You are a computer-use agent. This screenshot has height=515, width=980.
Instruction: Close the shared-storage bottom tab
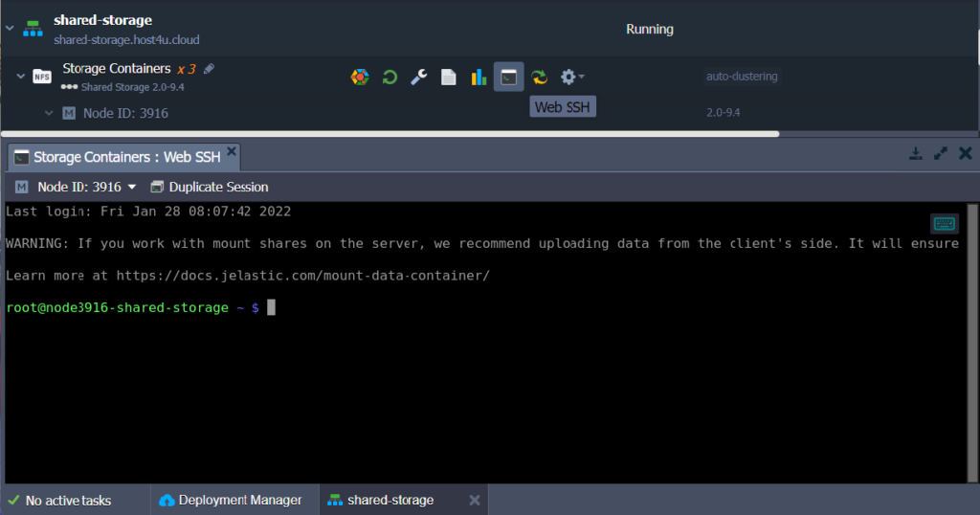tap(475, 500)
